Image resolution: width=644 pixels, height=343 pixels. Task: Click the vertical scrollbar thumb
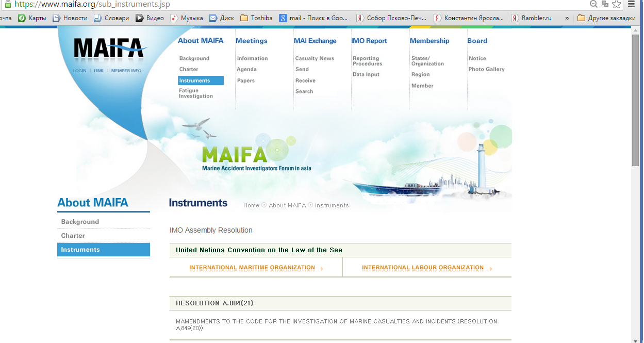pos(635,100)
